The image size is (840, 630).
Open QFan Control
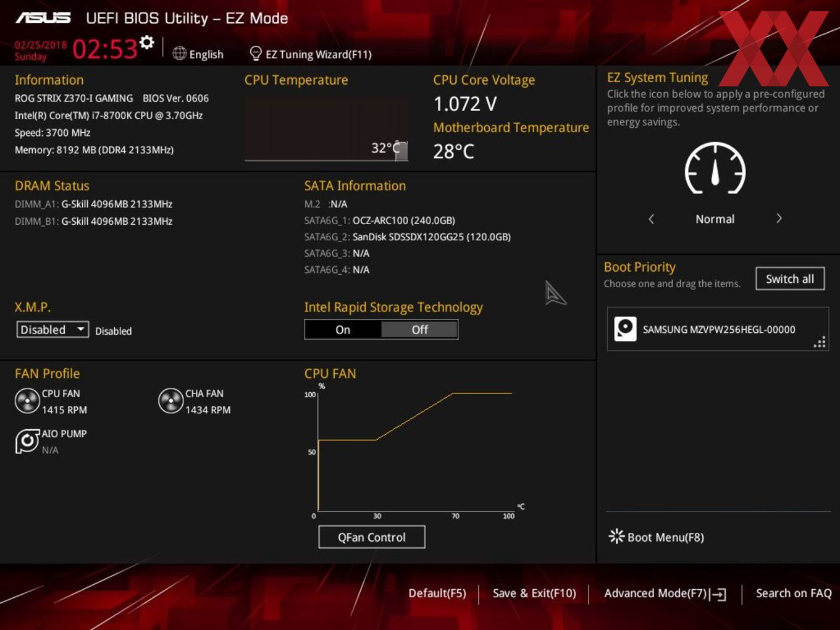(372, 537)
